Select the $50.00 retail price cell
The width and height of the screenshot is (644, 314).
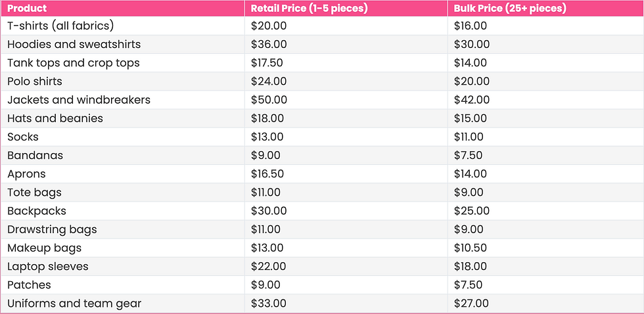point(269,100)
